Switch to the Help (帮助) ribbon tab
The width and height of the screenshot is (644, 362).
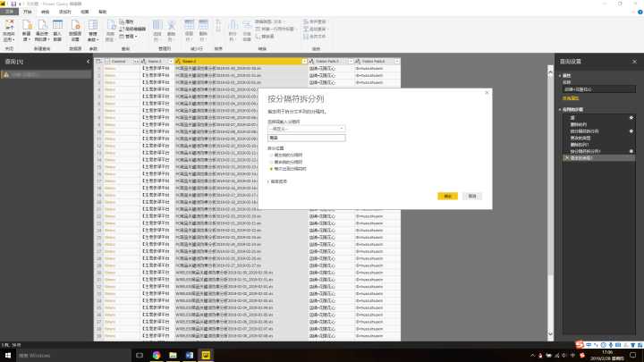pos(103,12)
